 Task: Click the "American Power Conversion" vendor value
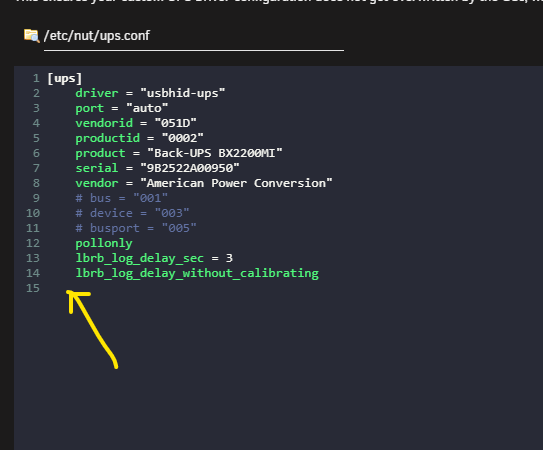point(236,183)
